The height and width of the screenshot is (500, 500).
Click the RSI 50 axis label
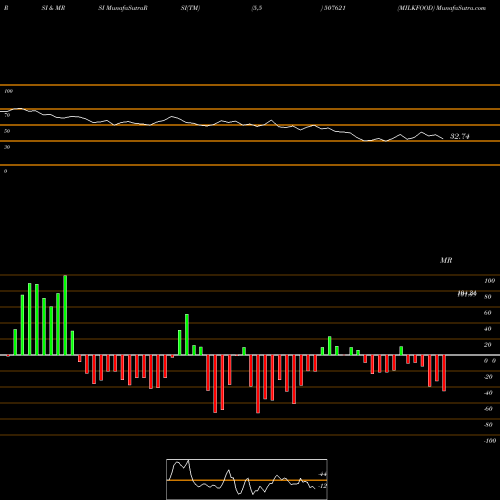pos(7,131)
